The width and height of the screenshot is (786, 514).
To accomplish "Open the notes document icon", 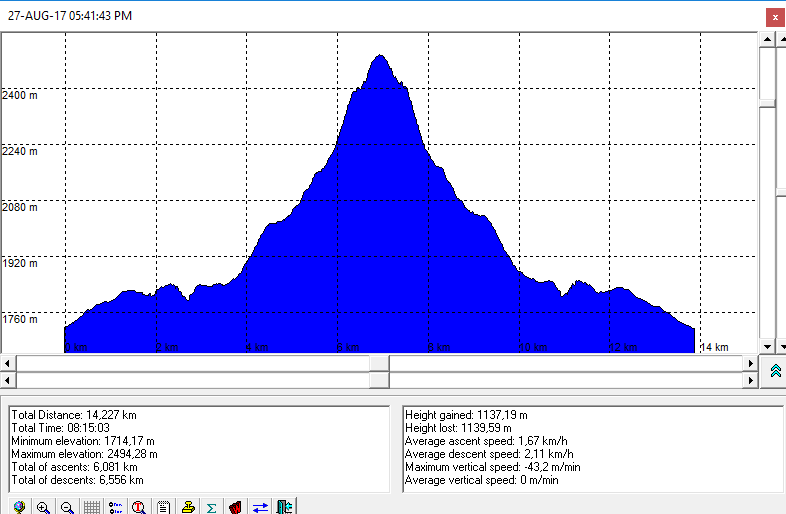I will pyautogui.click(x=163, y=507).
